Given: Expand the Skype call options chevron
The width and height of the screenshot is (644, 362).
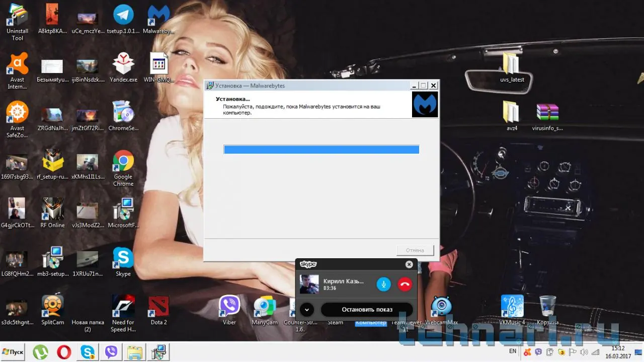Looking at the screenshot, I should point(307,309).
